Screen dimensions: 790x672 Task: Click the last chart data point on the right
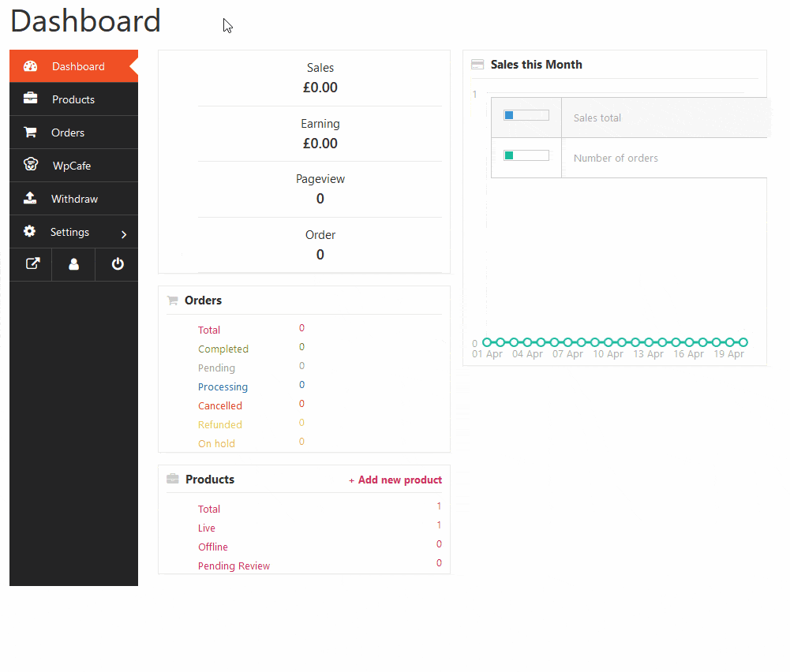click(743, 342)
